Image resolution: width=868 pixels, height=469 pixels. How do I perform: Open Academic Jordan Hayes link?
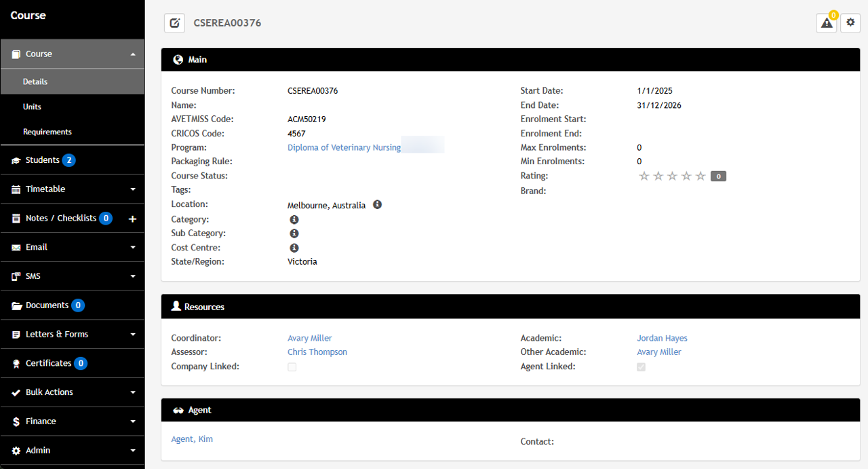coord(662,338)
